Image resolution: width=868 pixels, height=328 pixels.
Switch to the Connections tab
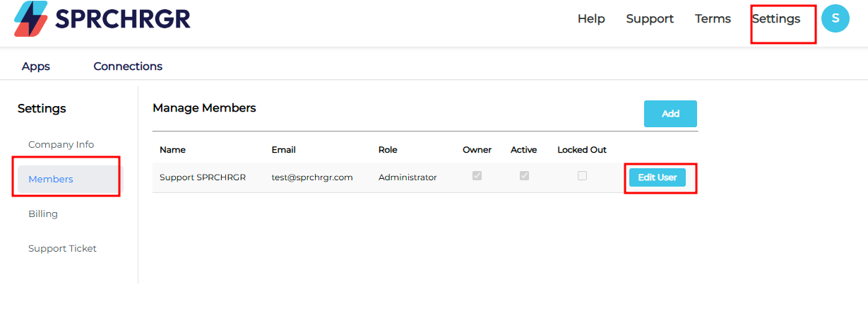tap(128, 66)
